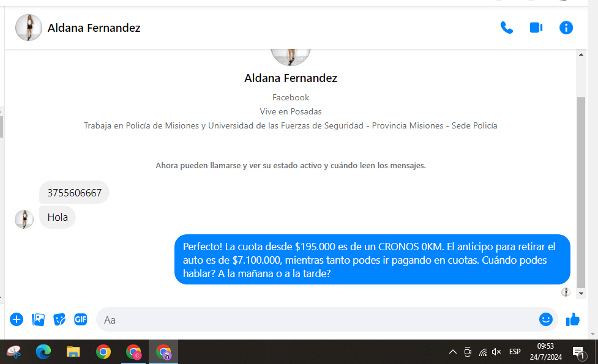Switch to Chrome profile C window
The width and height of the screenshot is (598, 364).
click(x=133, y=352)
